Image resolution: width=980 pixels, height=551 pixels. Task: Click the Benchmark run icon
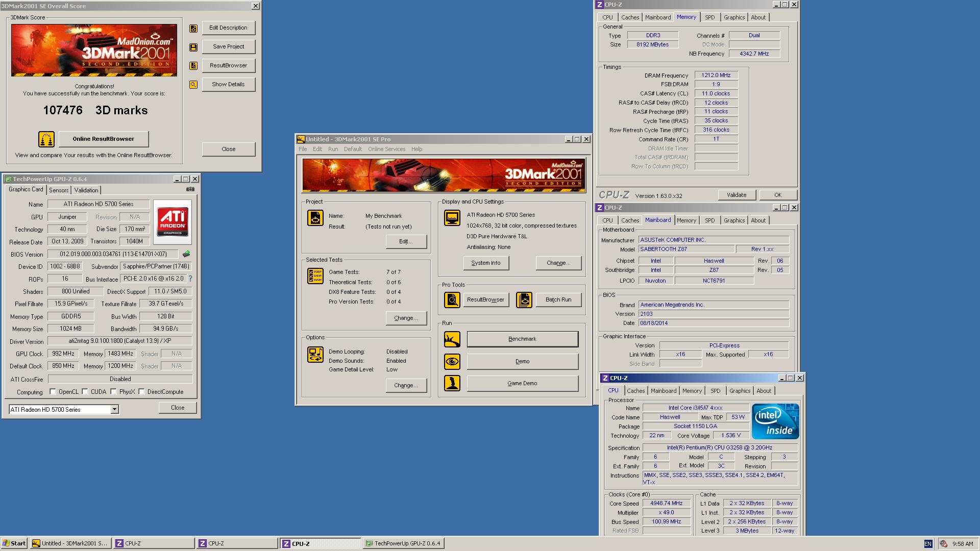tap(452, 339)
